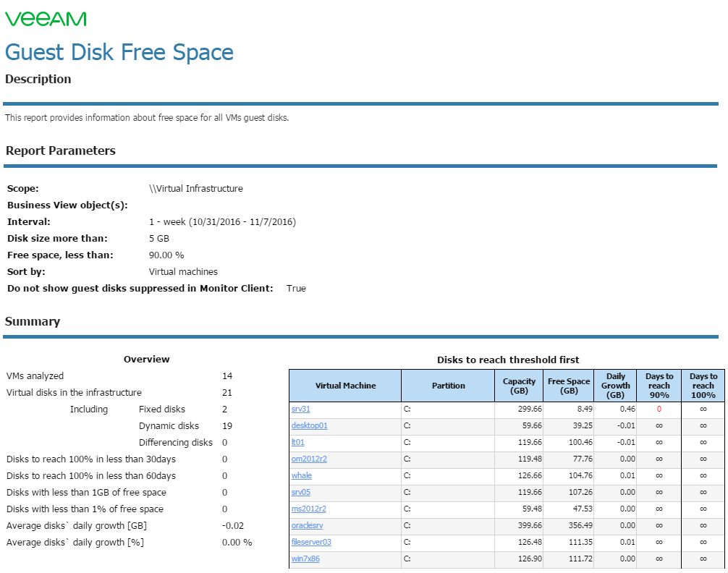The height and width of the screenshot is (573, 728).
Task: Click the Fixed disks label
Action: [162, 409]
